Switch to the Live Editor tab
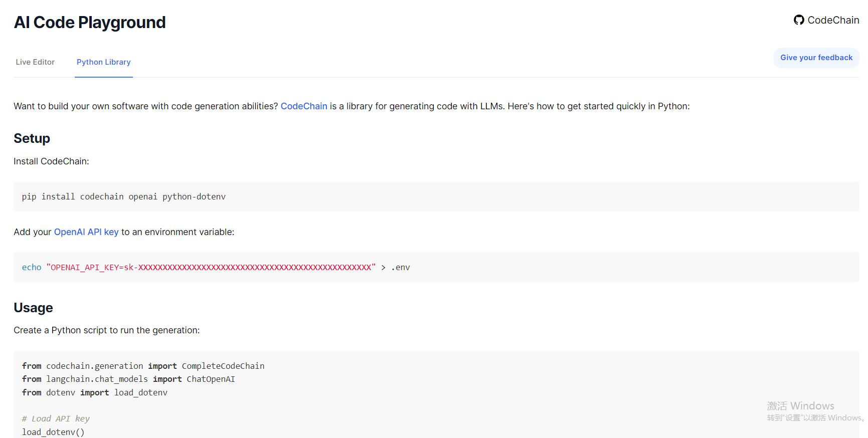The width and height of the screenshot is (868, 438). click(x=35, y=62)
